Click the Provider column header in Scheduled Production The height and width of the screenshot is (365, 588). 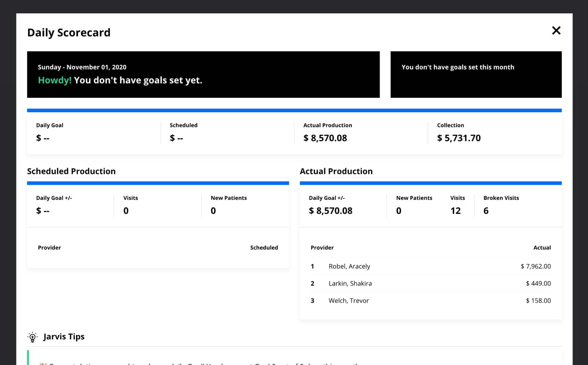click(49, 248)
